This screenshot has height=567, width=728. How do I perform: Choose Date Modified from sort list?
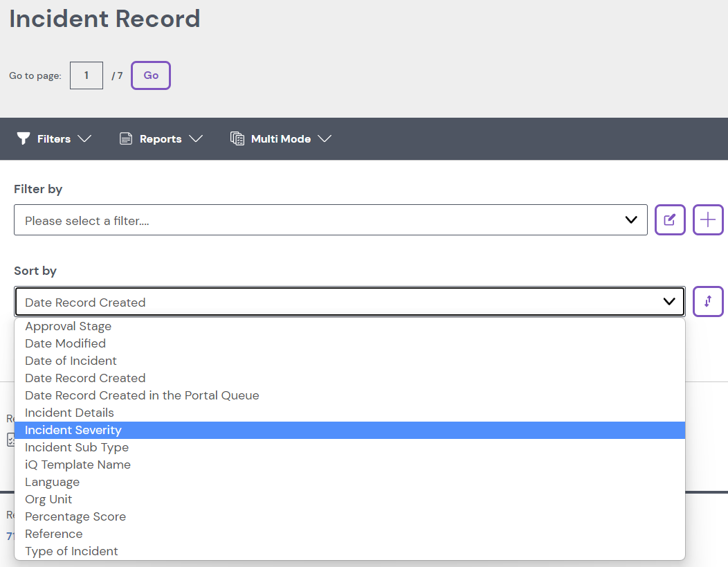pos(65,344)
